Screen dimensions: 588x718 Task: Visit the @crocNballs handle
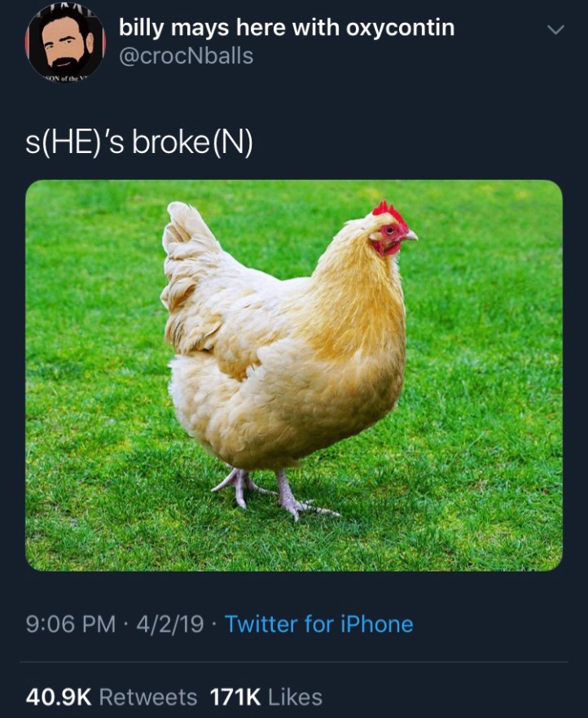(x=186, y=56)
